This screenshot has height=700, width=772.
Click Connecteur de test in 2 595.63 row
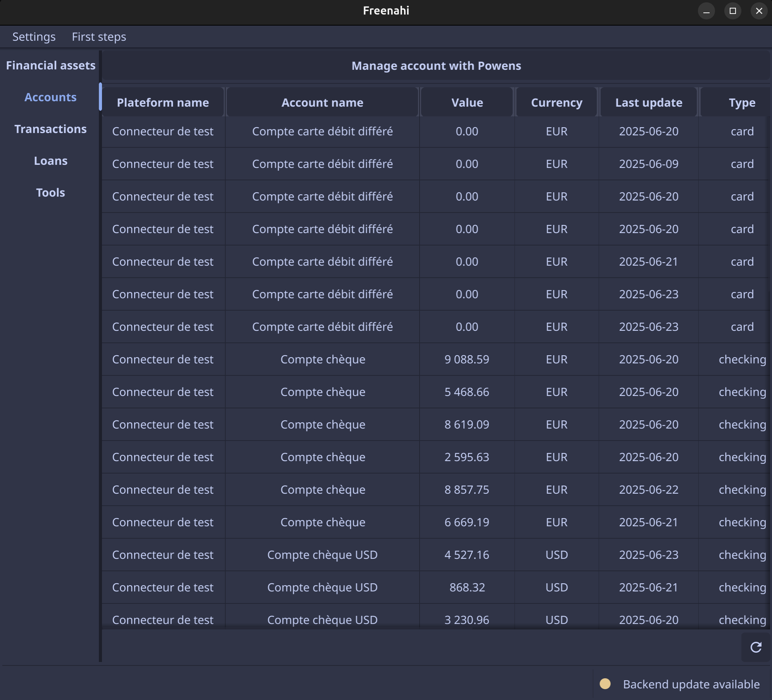tap(163, 457)
